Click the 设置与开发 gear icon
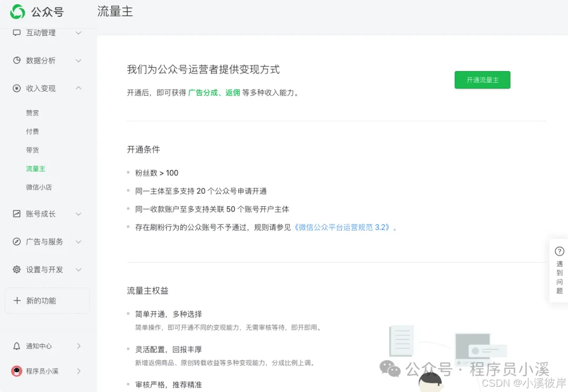568x392 pixels. [x=17, y=269]
